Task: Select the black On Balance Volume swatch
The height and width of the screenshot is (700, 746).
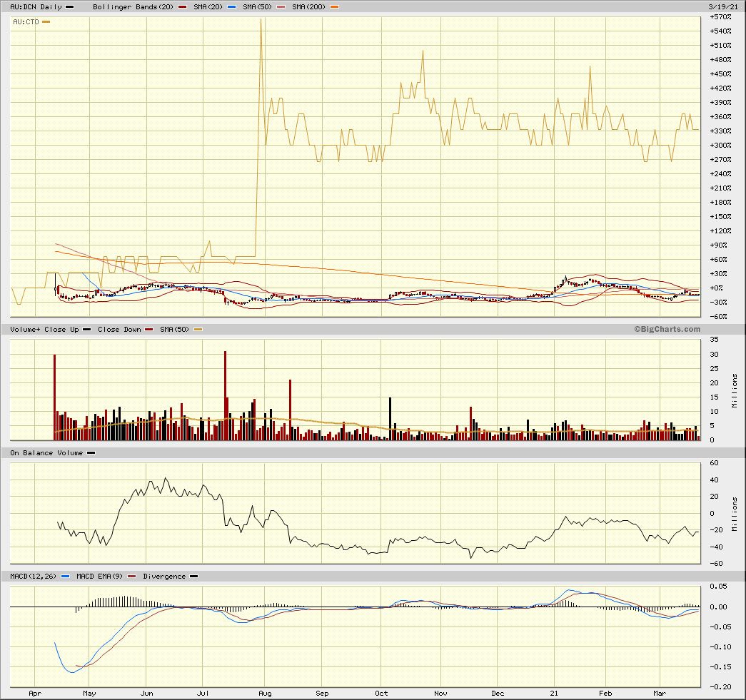Action: click(91, 452)
